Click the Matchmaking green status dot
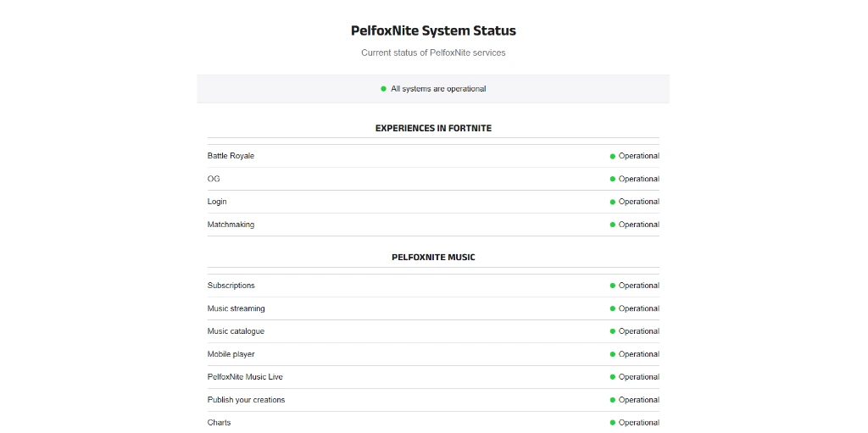Image resolution: width=868 pixels, height=433 pixels. (612, 225)
